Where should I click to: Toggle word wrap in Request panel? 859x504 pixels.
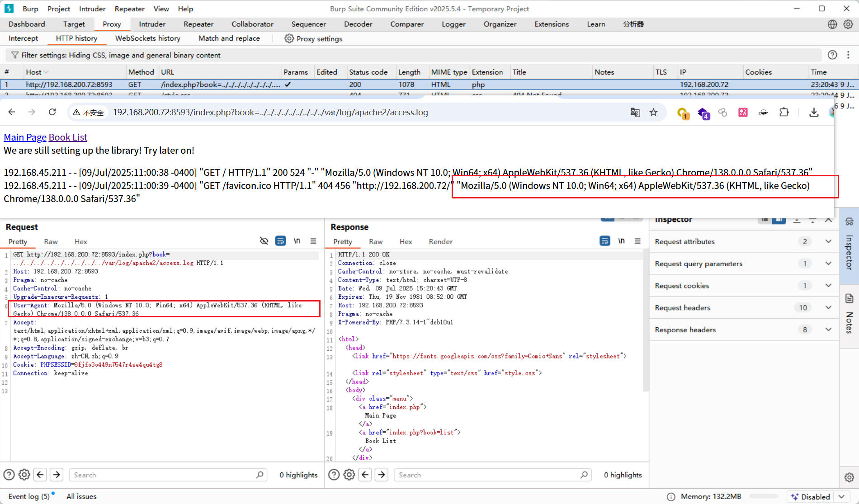pyautogui.click(x=280, y=241)
